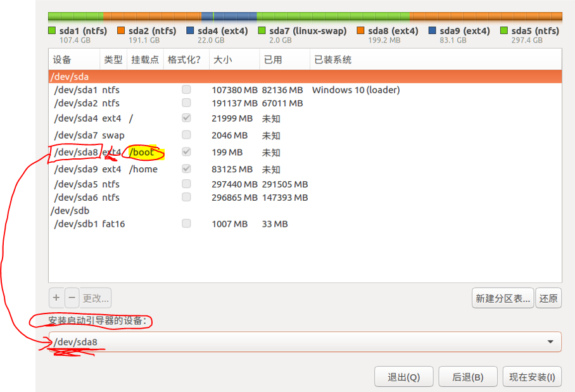This screenshot has height=392, width=575.
Task: Select the /dev/sdb1 fat16 row
Action: click(x=305, y=224)
